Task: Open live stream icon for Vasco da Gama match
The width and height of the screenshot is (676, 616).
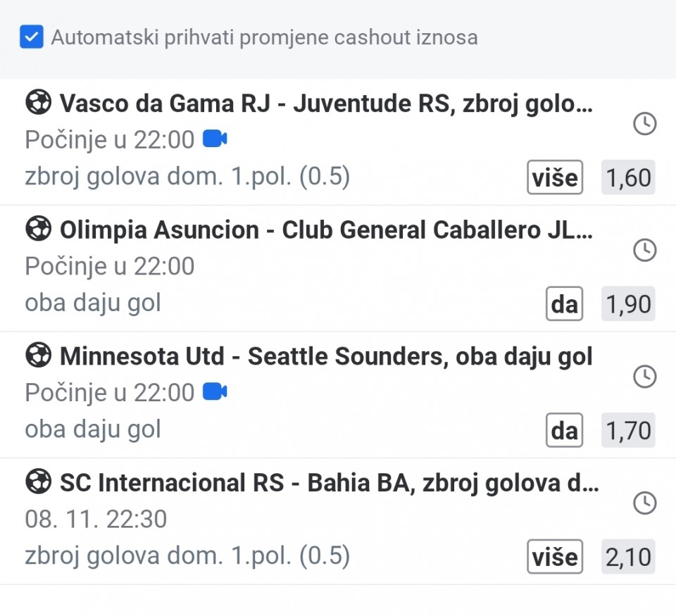Action: pyautogui.click(x=215, y=139)
